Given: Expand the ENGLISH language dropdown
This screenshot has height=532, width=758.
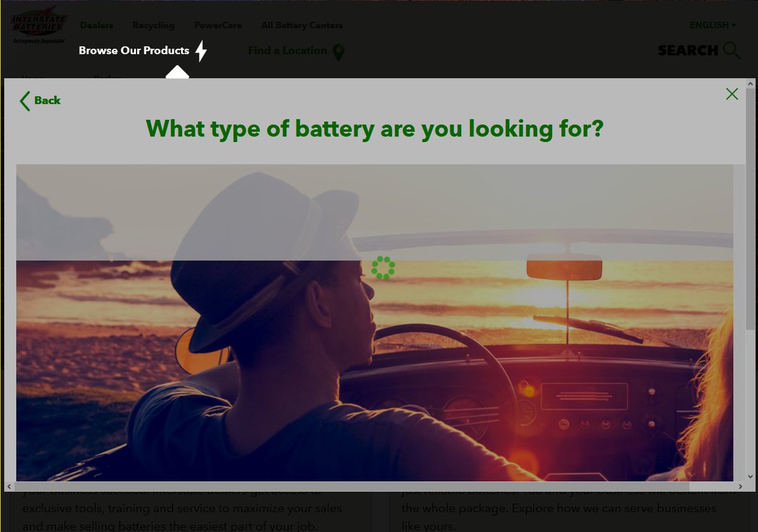Looking at the screenshot, I should tap(713, 25).
